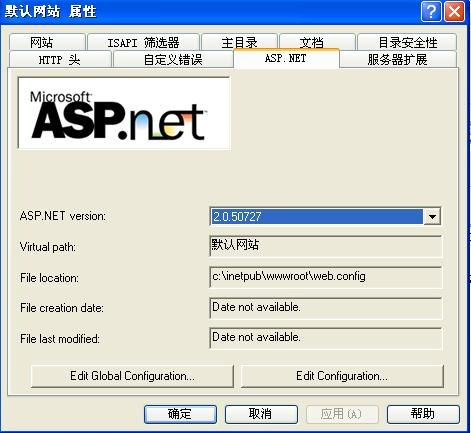Click the File last modified label
The image size is (471, 433).
click(60, 339)
